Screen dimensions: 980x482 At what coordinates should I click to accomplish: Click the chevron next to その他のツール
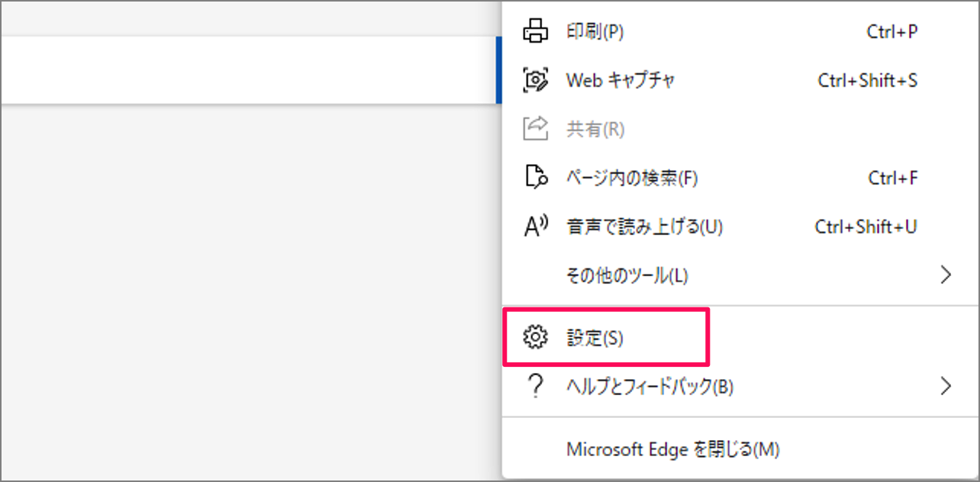pos(946,275)
